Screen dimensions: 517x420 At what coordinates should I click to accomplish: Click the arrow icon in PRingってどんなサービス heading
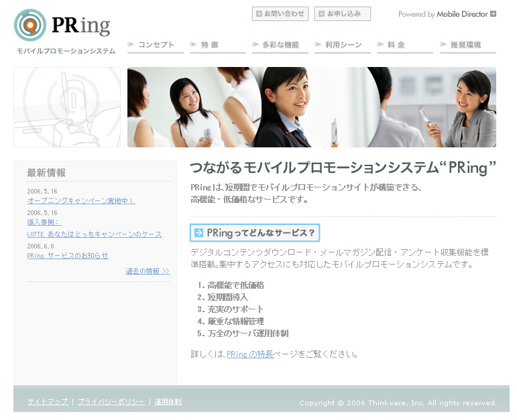click(x=198, y=233)
